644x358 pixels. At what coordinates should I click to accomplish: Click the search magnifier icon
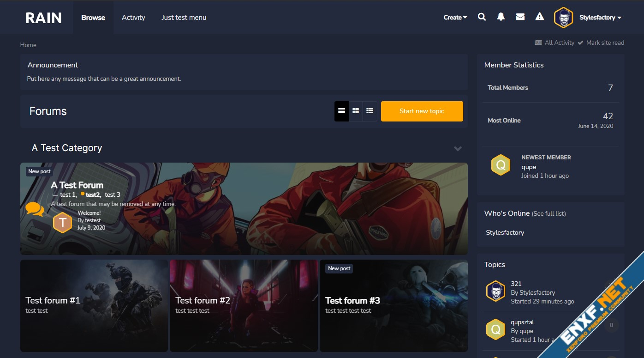pyautogui.click(x=482, y=17)
